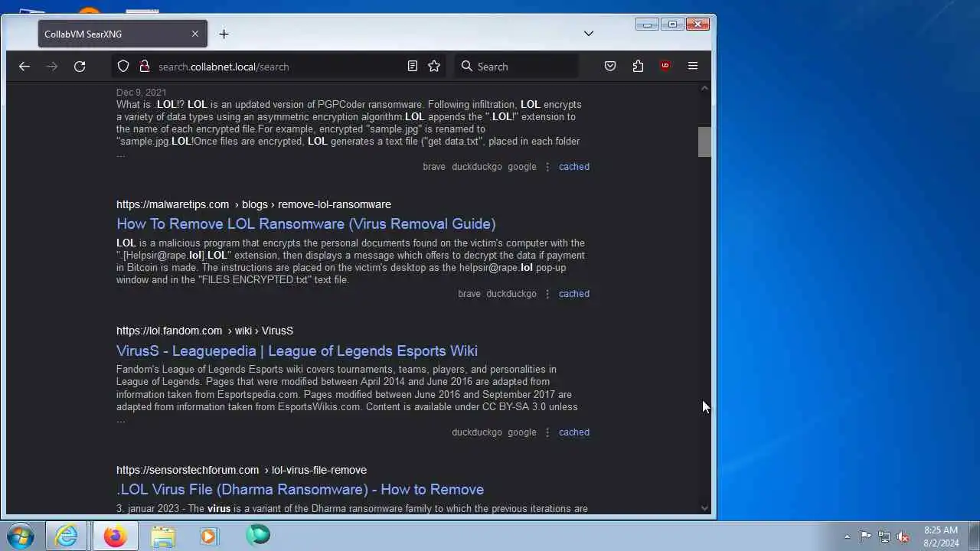Click the Dec 9, 2021 date text
Image resolution: width=980 pixels, height=551 pixels.
coord(141,93)
